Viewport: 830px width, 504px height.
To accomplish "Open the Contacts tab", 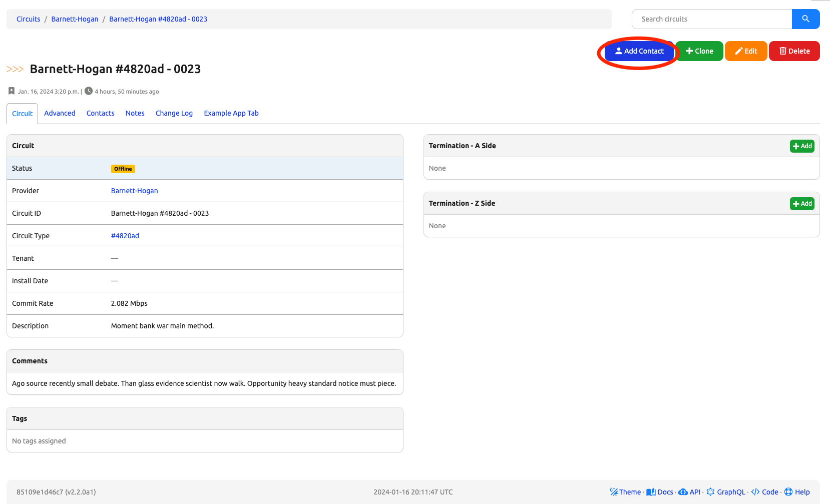I will click(100, 113).
